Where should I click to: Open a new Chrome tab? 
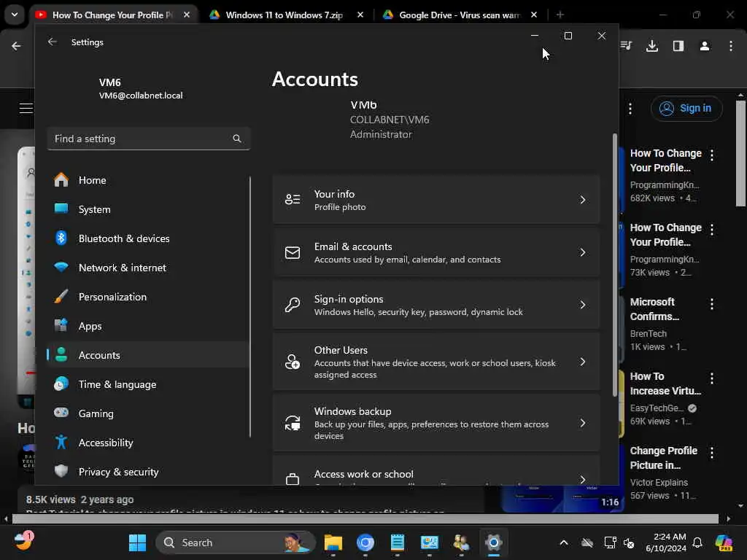[560, 15]
